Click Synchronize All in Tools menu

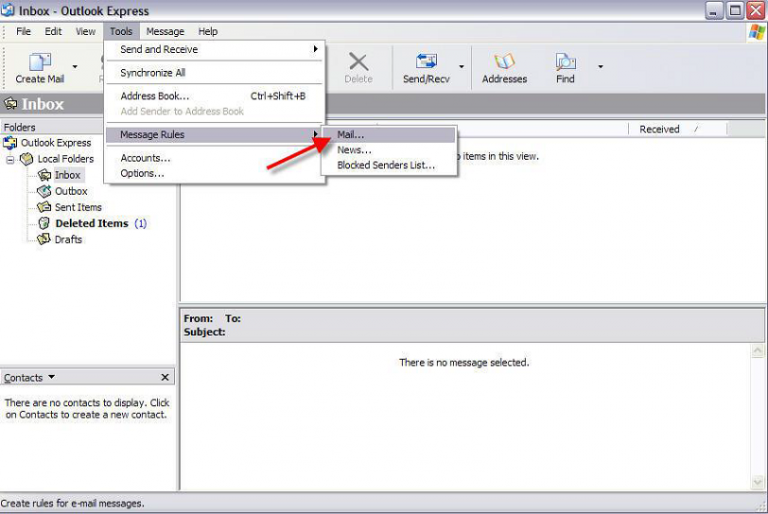153,73
